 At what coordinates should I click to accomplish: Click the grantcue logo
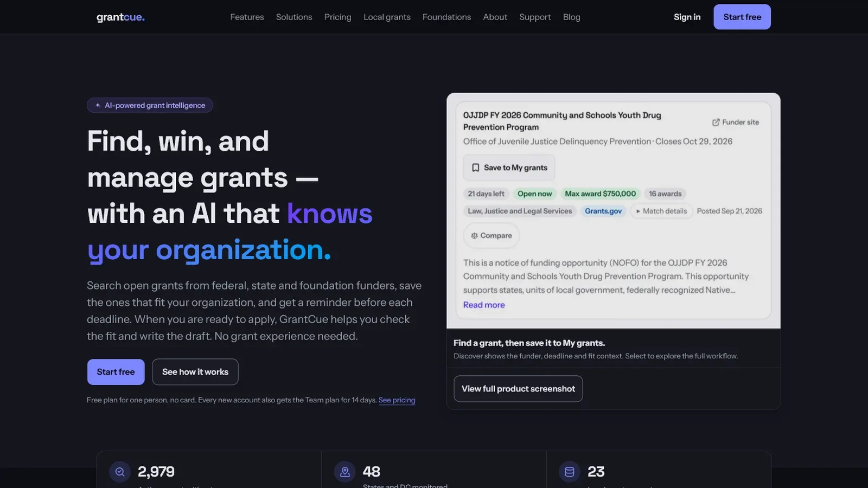coord(120,17)
